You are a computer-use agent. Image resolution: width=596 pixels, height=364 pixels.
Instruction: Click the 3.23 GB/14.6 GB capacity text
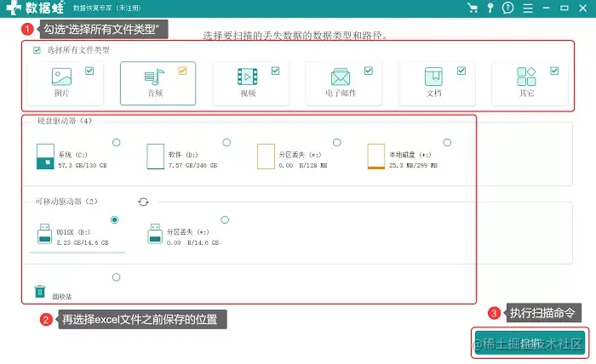click(83, 242)
